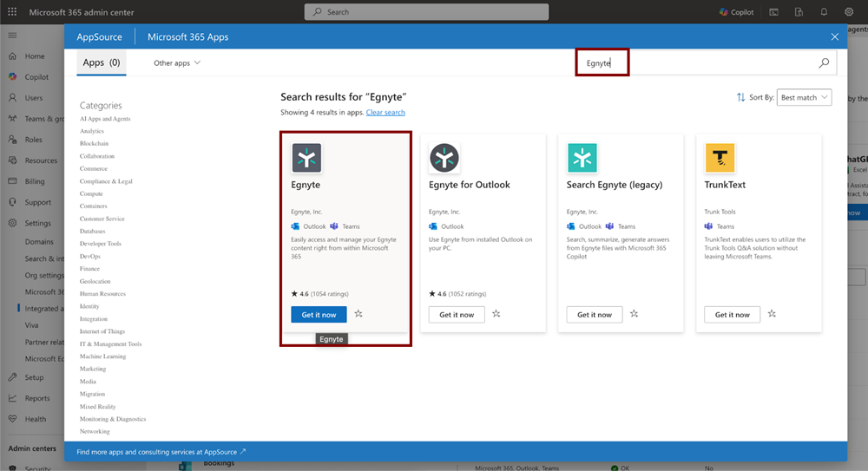Click the AppSource search field containing Egnyte
This screenshot has height=471, width=868.
694,63
